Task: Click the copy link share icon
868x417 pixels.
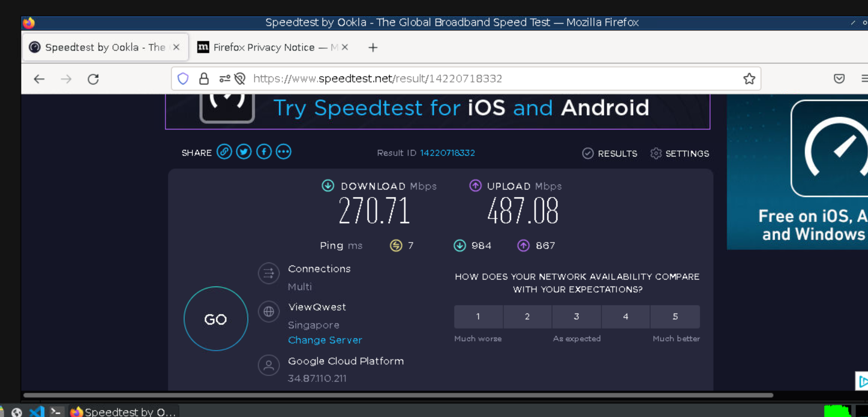Action: [x=224, y=152]
